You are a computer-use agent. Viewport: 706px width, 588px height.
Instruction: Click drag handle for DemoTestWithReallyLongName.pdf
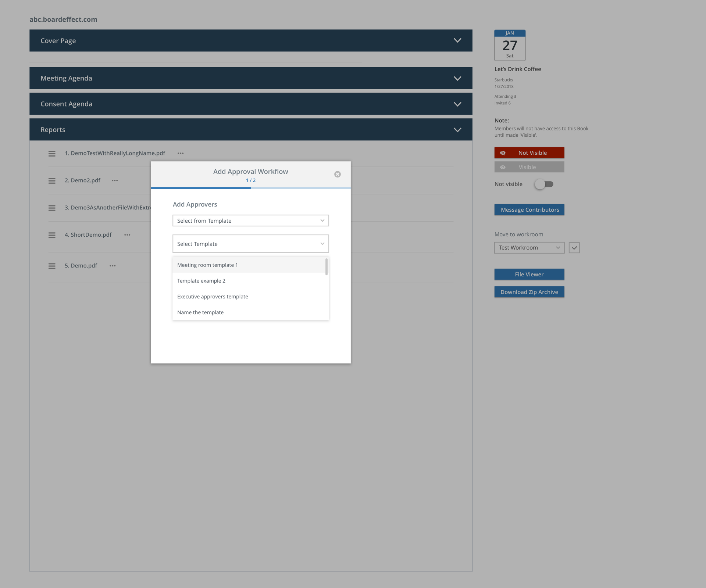point(52,154)
